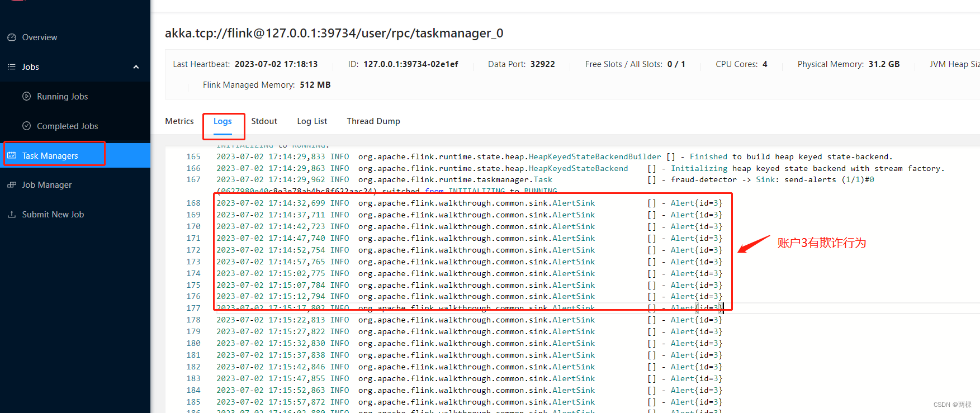Click the ID value 127.0.0.1:39734-02e1ef
This screenshot has height=413, width=980.
pyautogui.click(x=411, y=64)
